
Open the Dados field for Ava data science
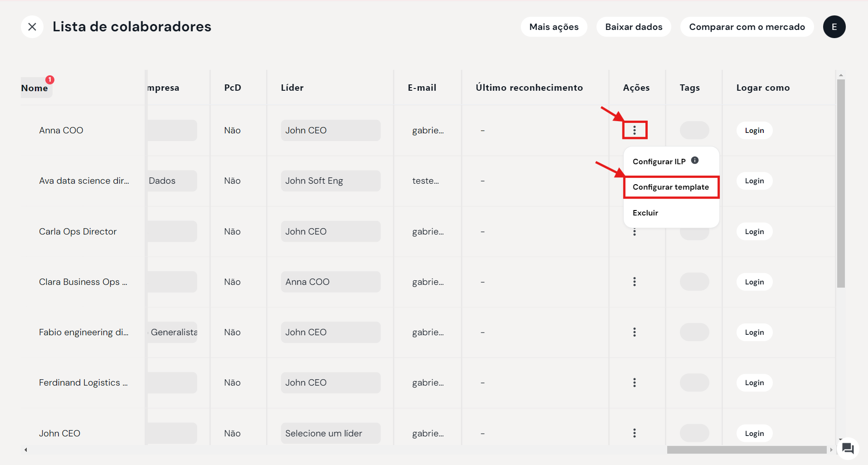172,181
